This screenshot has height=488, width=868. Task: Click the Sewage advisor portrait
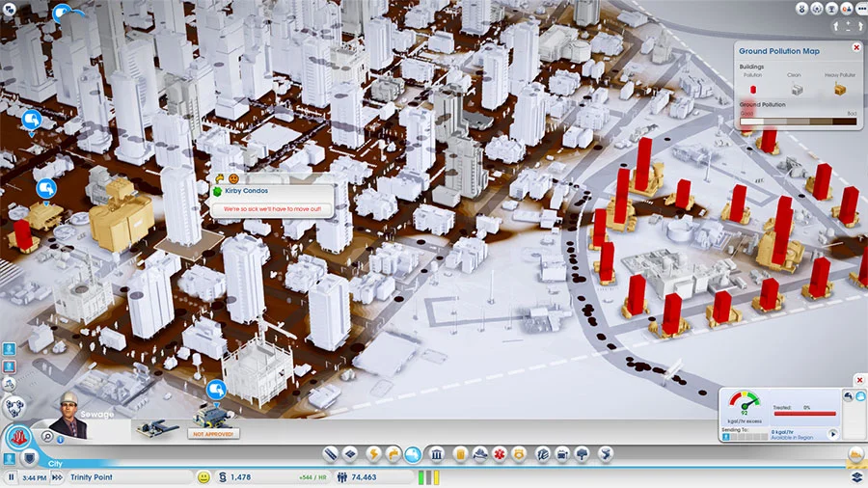pos(70,416)
